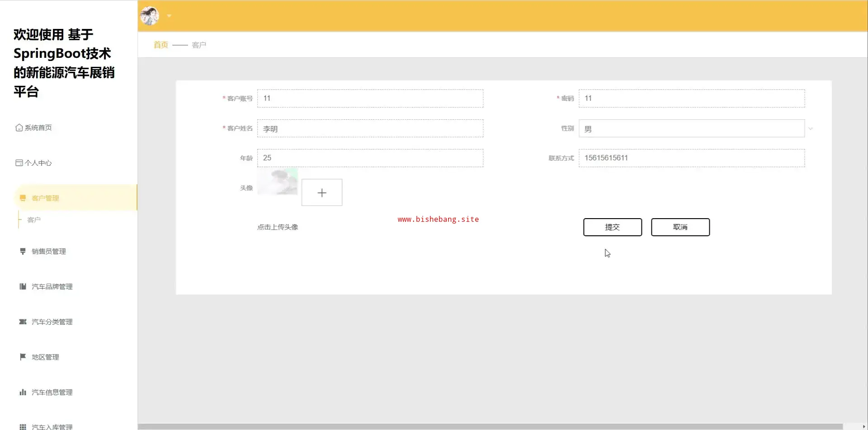Click the 首页 breadcrumb link
Screen dimensions: 868x430
point(161,45)
